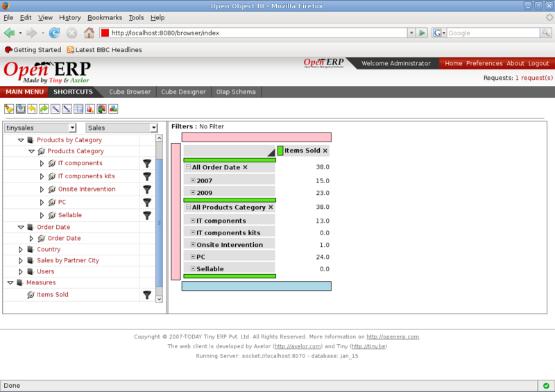Switch to the Cube Designer tab
The width and height of the screenshot is (555, 392).
click(183, 92)
